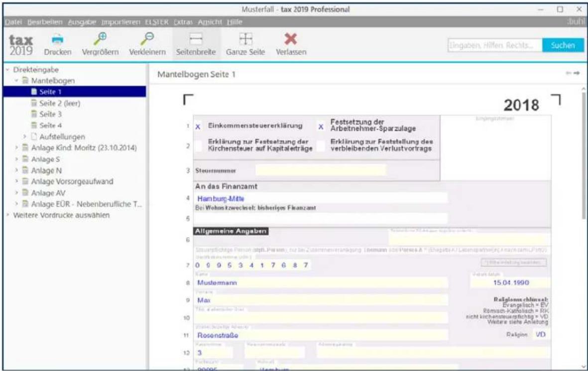The height and width of the screenshot is (371, 588).
Task: Collapse the Mantelbogen tree node
Action: point(16,81)
